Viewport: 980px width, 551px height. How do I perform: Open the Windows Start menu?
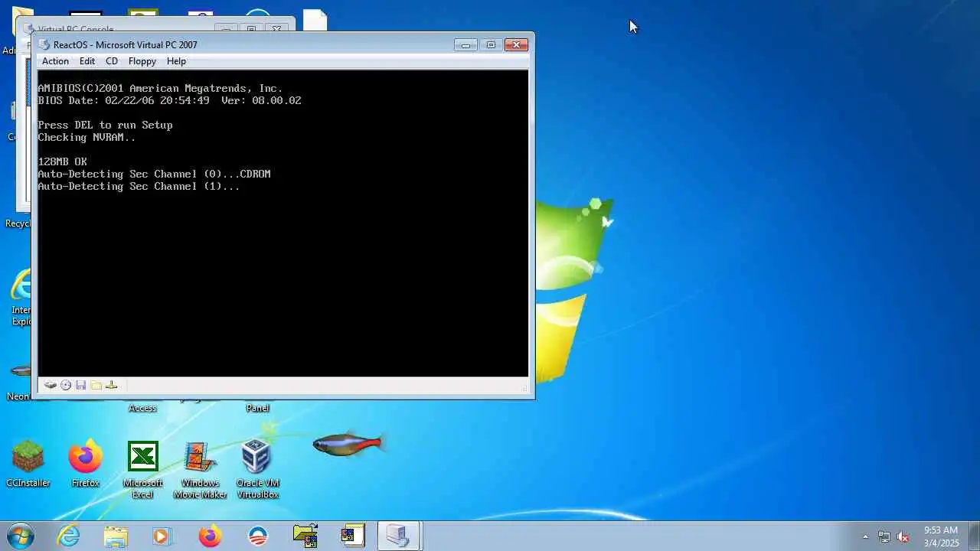[21, 536]
